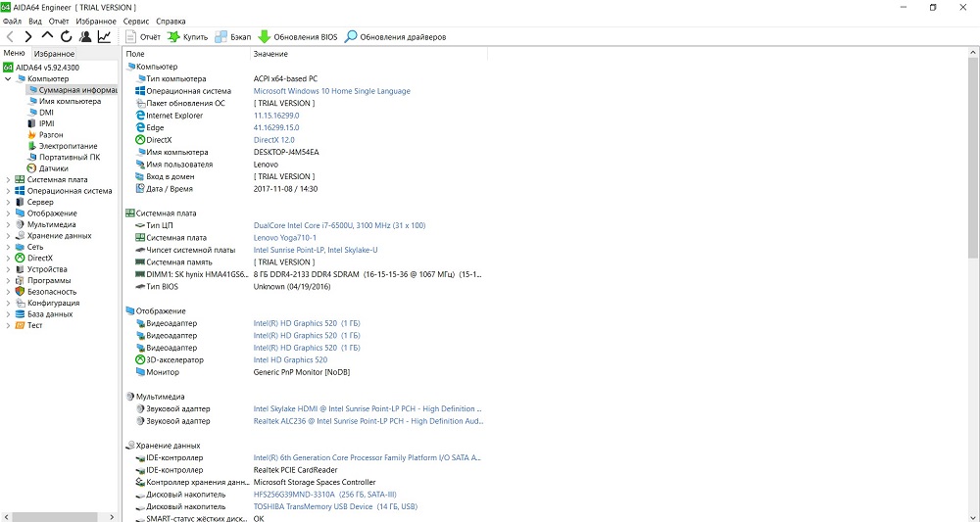The image size is (980, 522).
Task: Open the Избранное menu in the menu bar
Action: 96,22
